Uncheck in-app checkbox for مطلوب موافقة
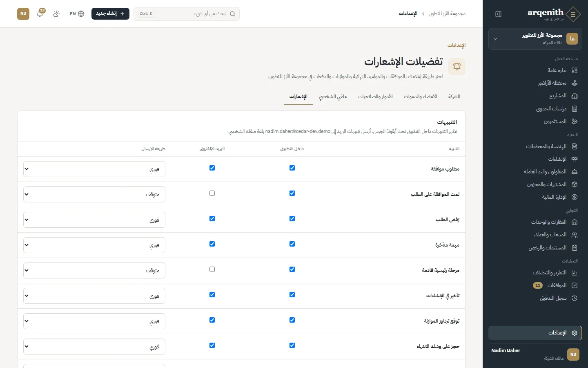This screenshot has height=368, width=588. [292, 168]
